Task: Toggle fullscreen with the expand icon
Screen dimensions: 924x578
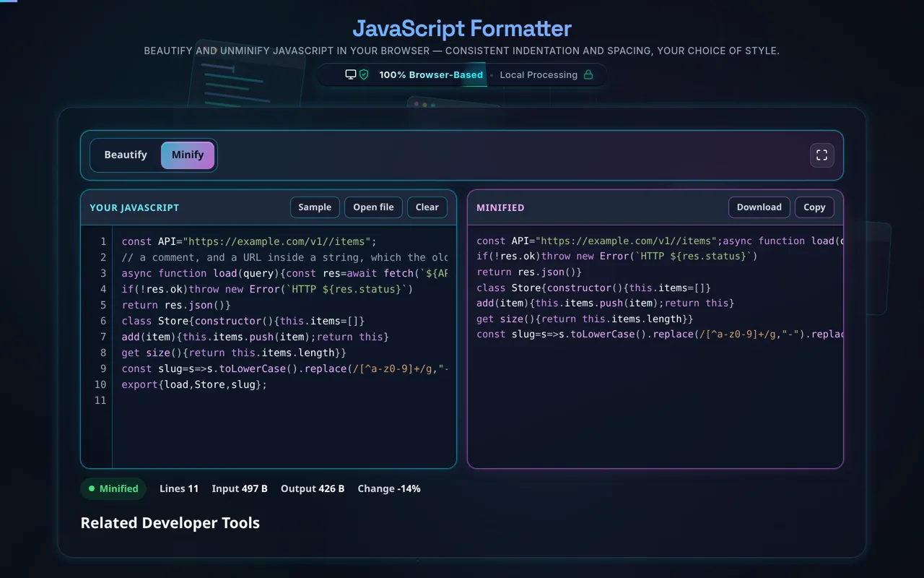Action: tap(821, 155)
